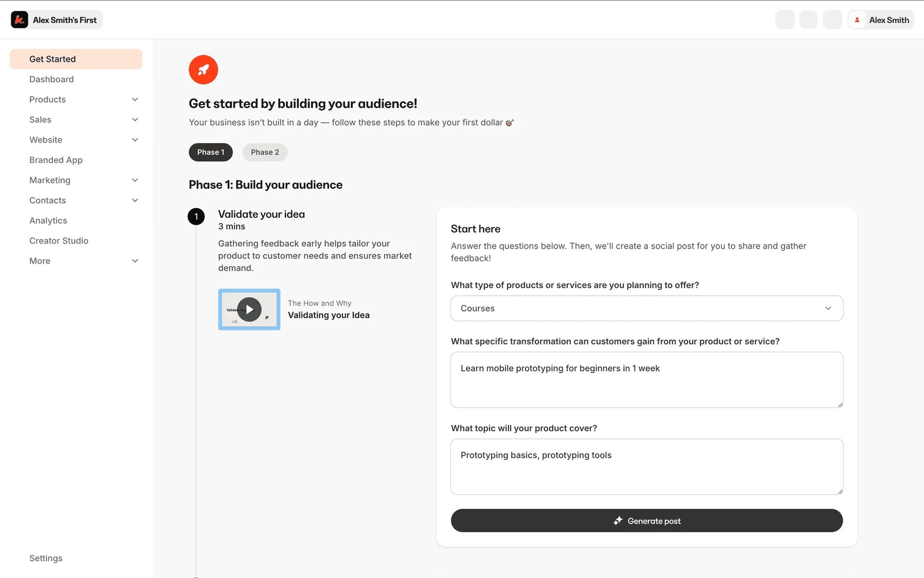Click the product topic text field
The height and width of the screenshot is (578, 924).
coord(647,466)
